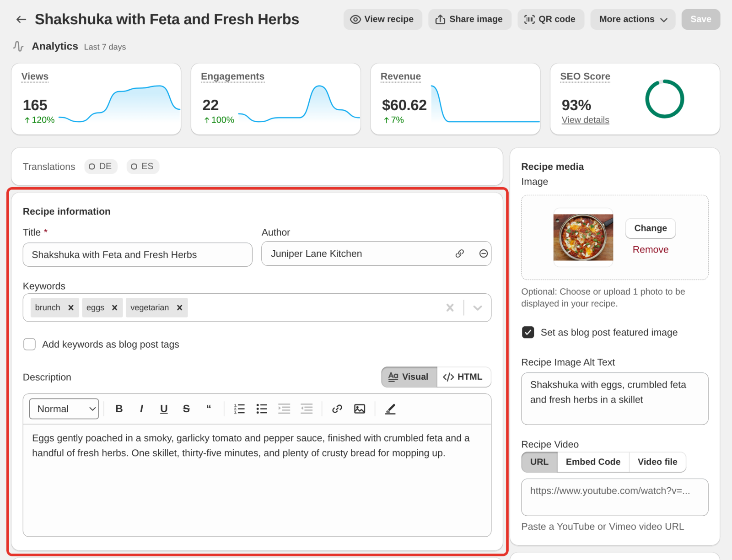
Task: Insert a numbered list in description
Action: 239,409
